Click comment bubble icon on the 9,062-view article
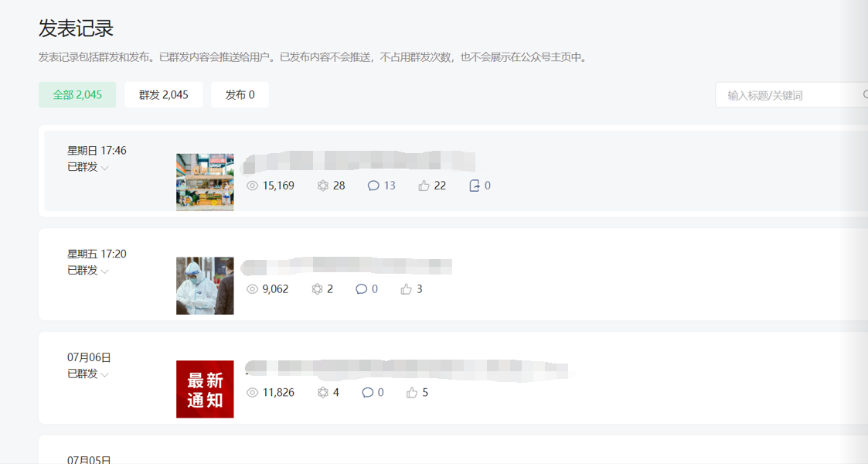 [362, 289]
